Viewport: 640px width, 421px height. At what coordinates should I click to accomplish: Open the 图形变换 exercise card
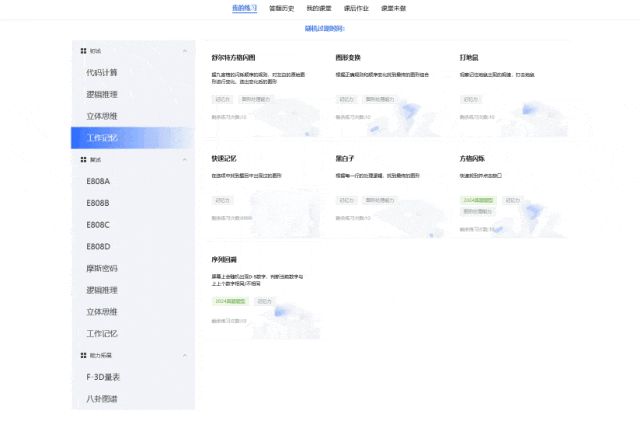[348, 58]
